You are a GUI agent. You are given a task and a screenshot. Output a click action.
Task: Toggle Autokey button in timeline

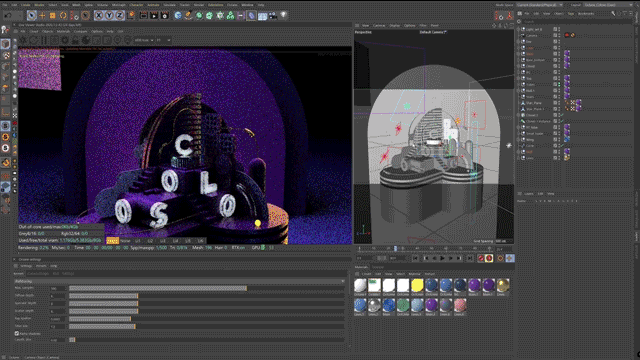489,258
